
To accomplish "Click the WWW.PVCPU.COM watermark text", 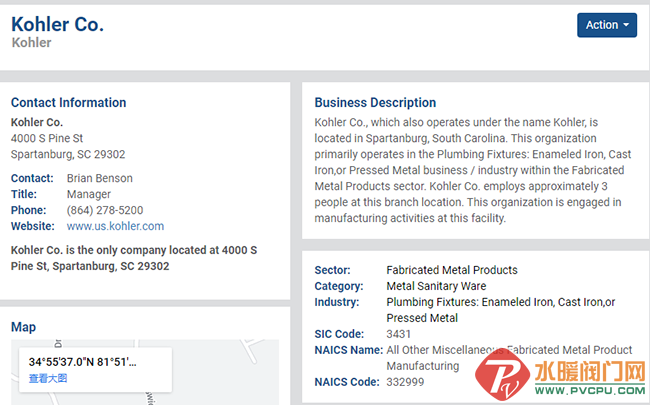I will [x=589, y=390].
